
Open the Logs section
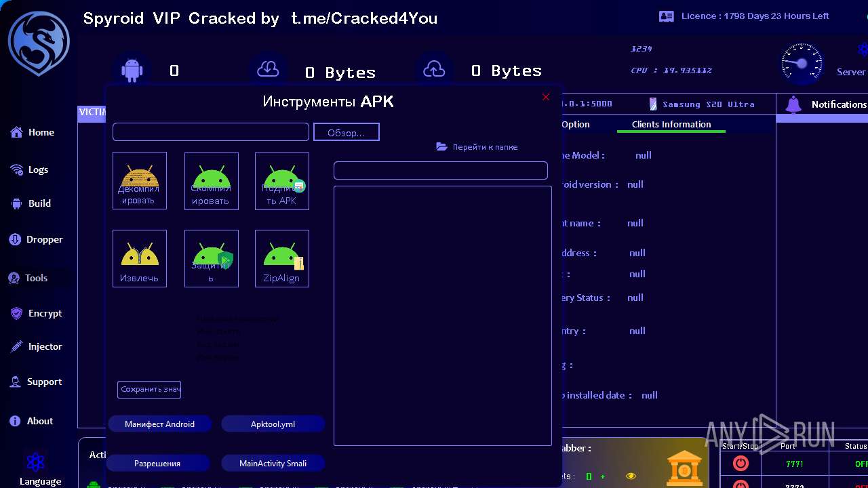29,169
